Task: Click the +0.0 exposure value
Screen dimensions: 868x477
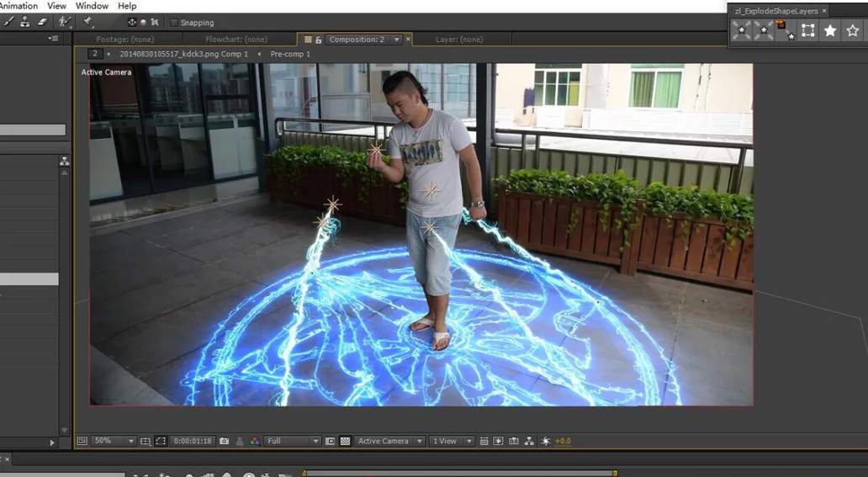Action: click(x=562, y=441)
